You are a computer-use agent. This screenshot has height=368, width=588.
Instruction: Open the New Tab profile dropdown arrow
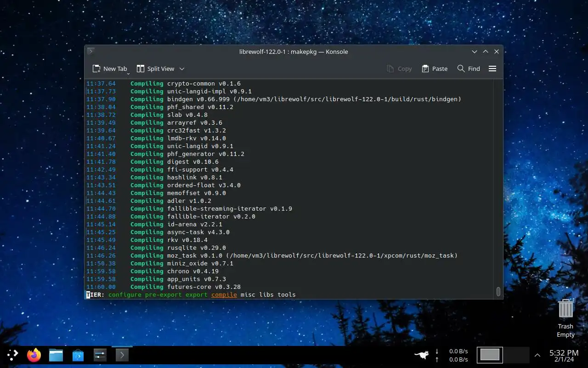point(129,73)
